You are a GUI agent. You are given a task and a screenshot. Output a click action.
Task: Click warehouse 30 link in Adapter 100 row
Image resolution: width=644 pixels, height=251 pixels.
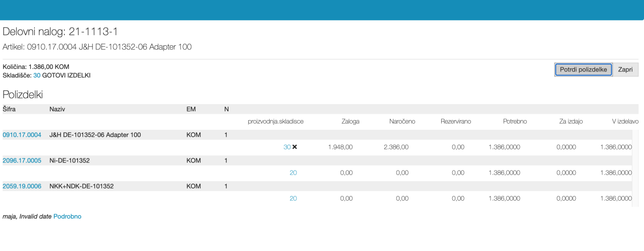coord(287,147)
